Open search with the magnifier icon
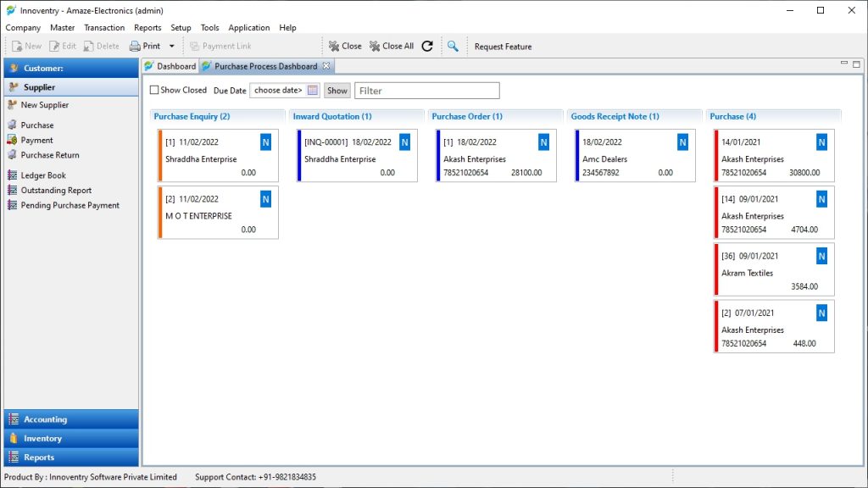868x488 pixels. point(453,47)
